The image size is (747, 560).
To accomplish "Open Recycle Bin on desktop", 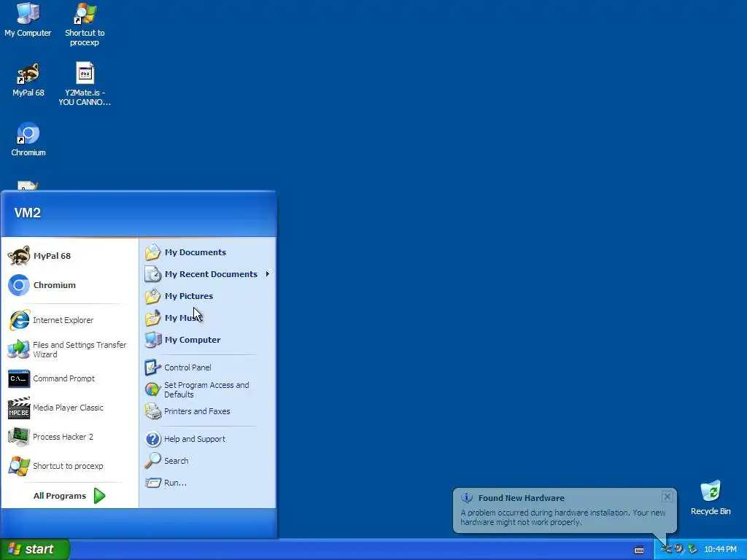I will click(711, 498).
